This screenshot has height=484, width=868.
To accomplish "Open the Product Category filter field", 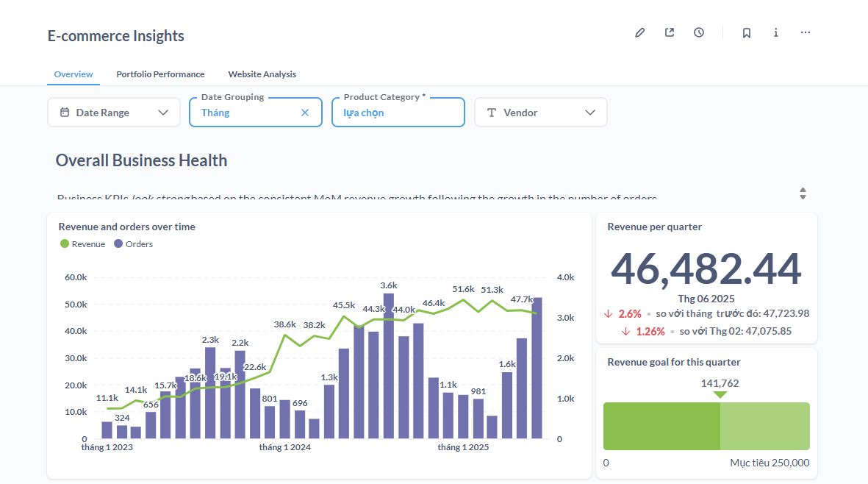I will tap(398, 113).
